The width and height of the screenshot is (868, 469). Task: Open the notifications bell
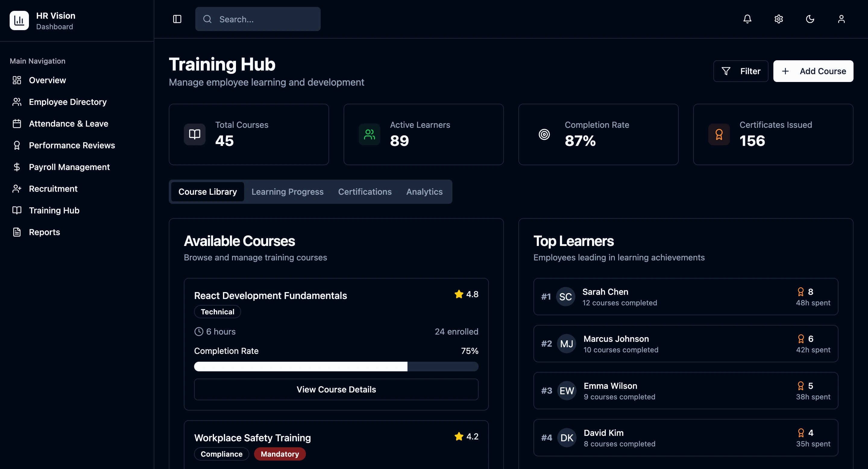747,19
